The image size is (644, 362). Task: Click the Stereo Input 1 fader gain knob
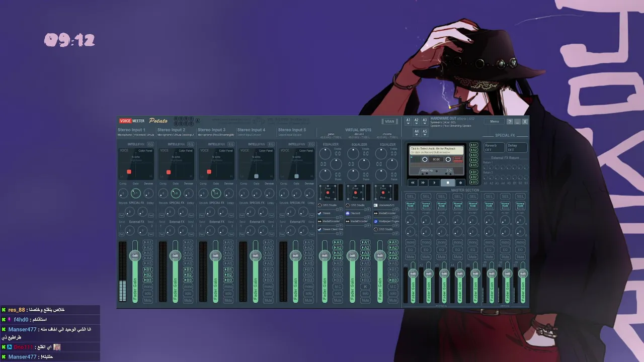coord(135,256)
